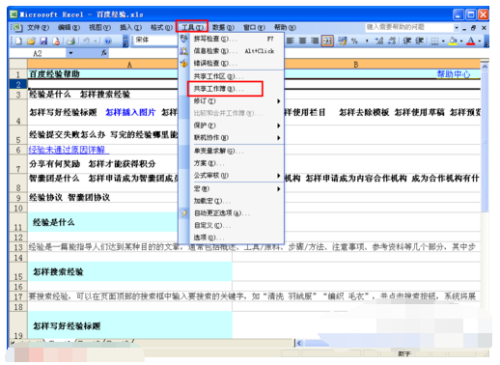The width and height of the screenshot is (500, 365).
Task: Click the 工具 (Tools) menu header
Action: [192, 27]
